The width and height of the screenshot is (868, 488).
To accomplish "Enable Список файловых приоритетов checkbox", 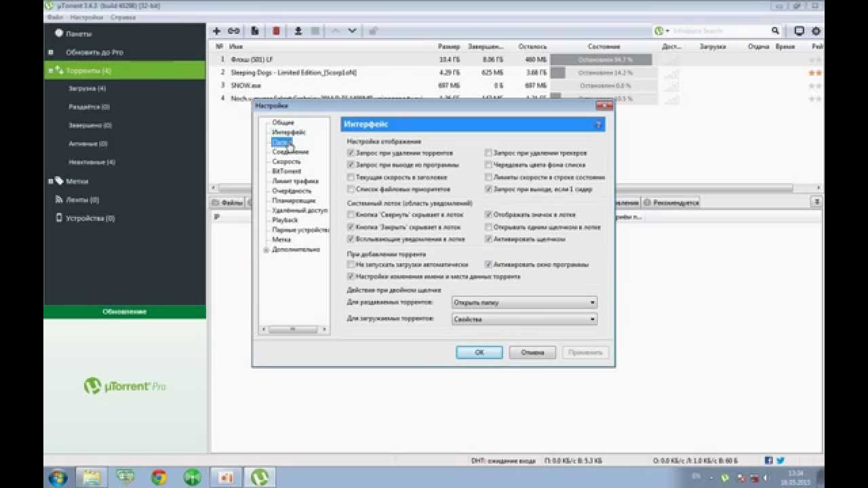I will point(351,189).
